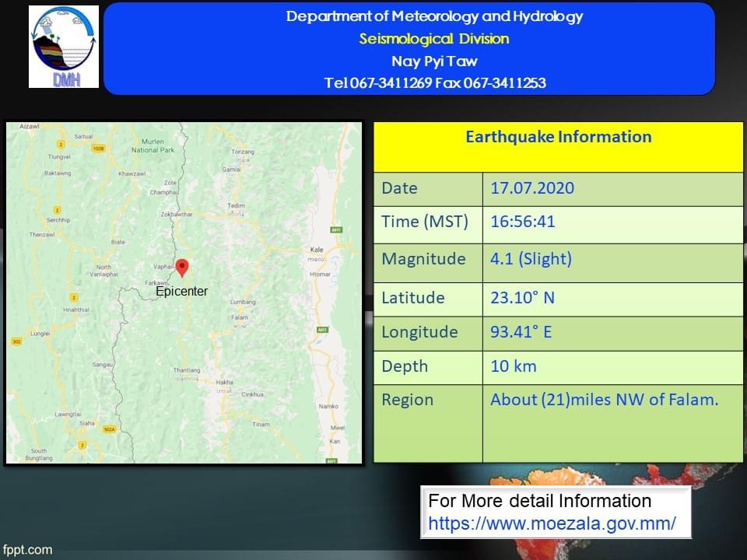
Task: Click the Tel and Fax number line
Action: 434,83
